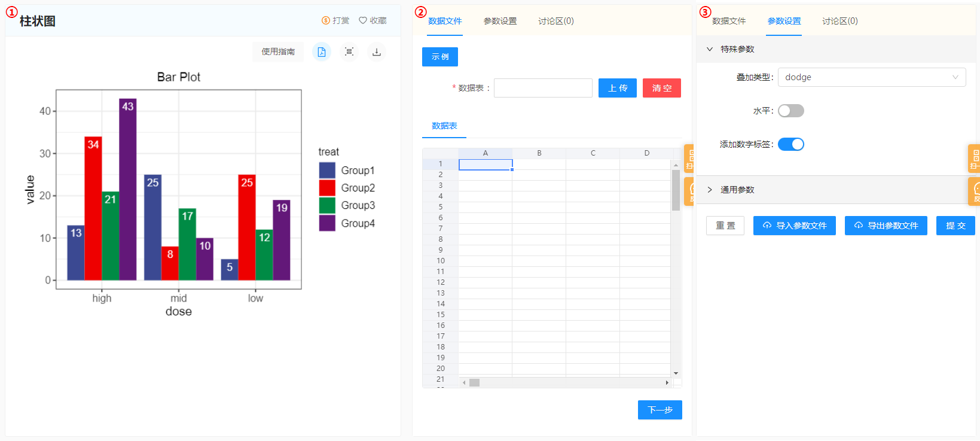The image size is (980, 441).
Task: Switch to 数据文件 tab in panel 2
Action: (445, 21)
